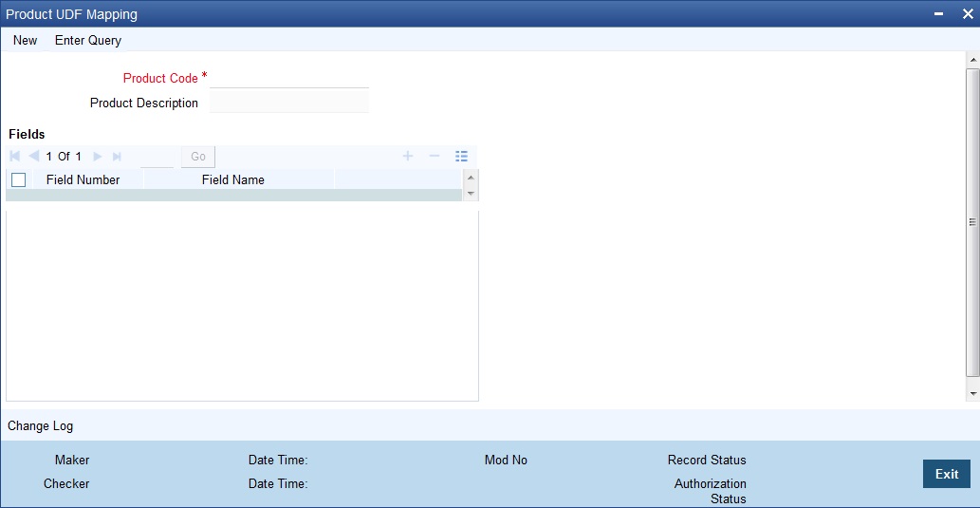
Task: Click the main window scroll-up arrow
Action: (x=972, y=60)
